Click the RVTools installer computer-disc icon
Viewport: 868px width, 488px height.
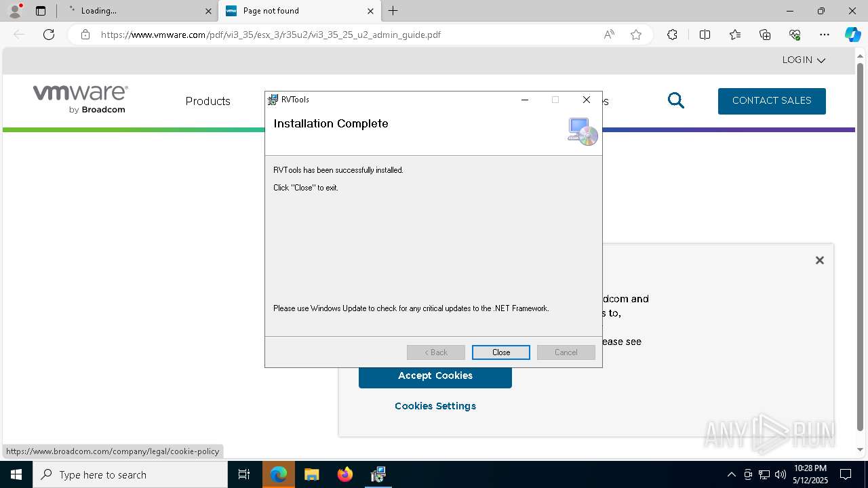(583, 131)
